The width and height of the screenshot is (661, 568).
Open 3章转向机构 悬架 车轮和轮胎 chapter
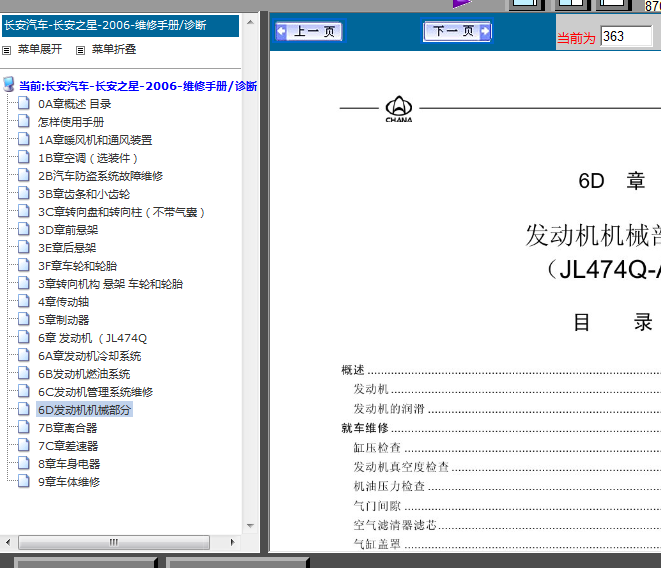[110, 284]
